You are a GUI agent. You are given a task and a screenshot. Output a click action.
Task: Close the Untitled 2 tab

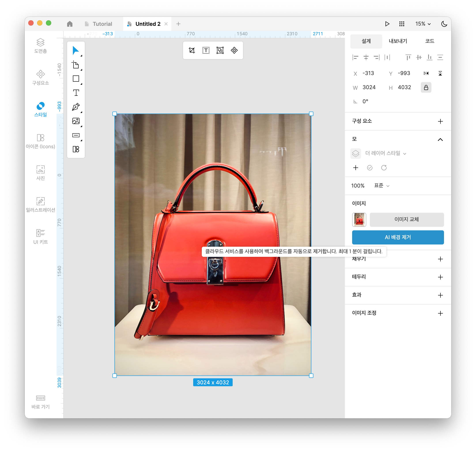166,24
